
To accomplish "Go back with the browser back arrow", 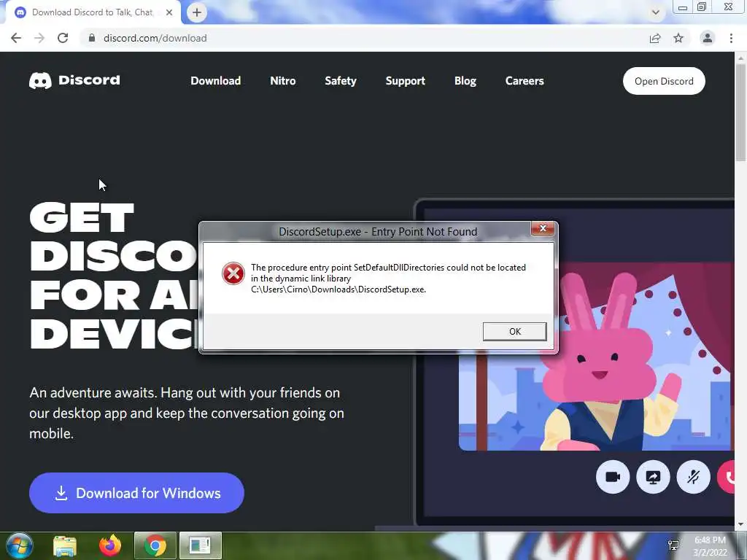I will tap(16, 38).
